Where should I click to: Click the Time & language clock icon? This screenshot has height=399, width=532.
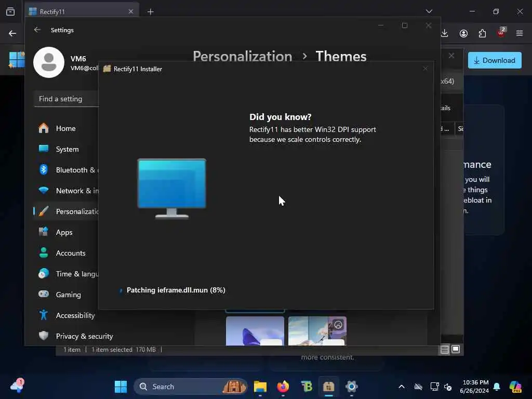pos(44,273)
